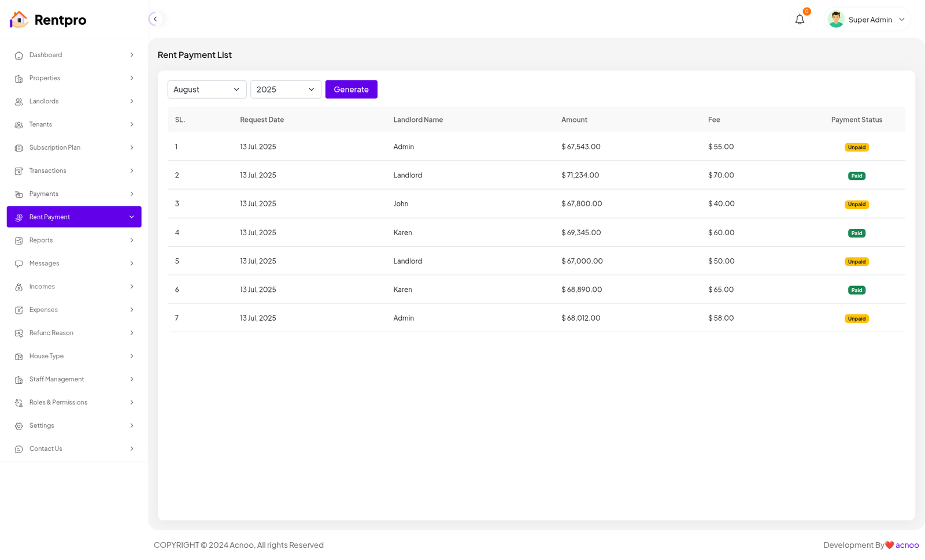This screenshot has height=560, width=925.
Task: Open the August month dropdown
Action: coord(206,90)
